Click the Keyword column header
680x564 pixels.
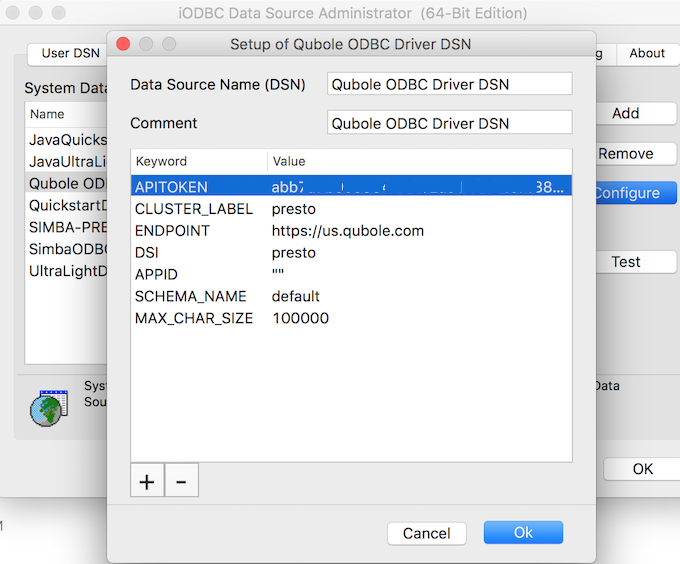(x=199, y=161)
